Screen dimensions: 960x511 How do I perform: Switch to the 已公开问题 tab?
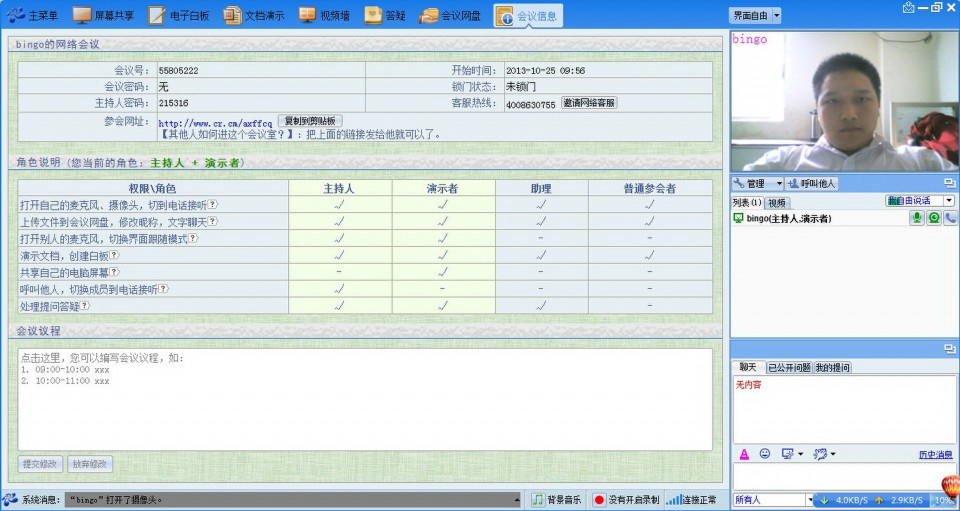coord(789,368)
